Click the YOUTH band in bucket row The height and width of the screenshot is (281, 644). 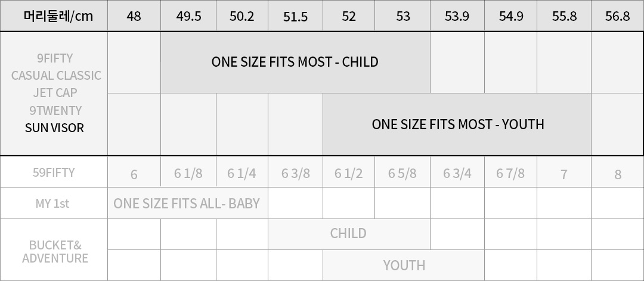point(404,266)
